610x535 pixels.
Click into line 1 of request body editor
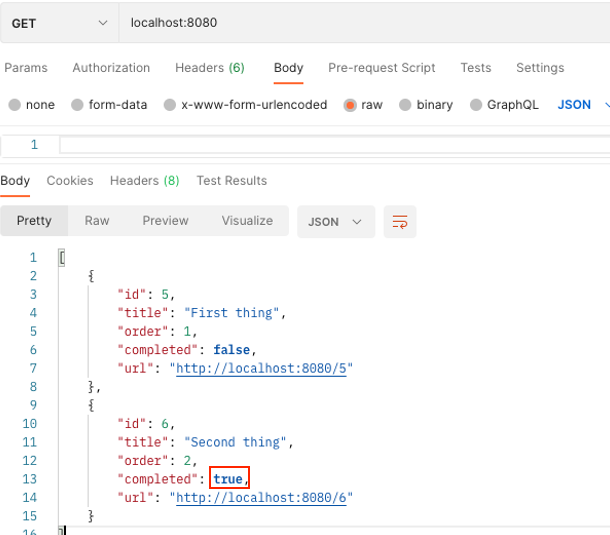[x=335, y=145]
